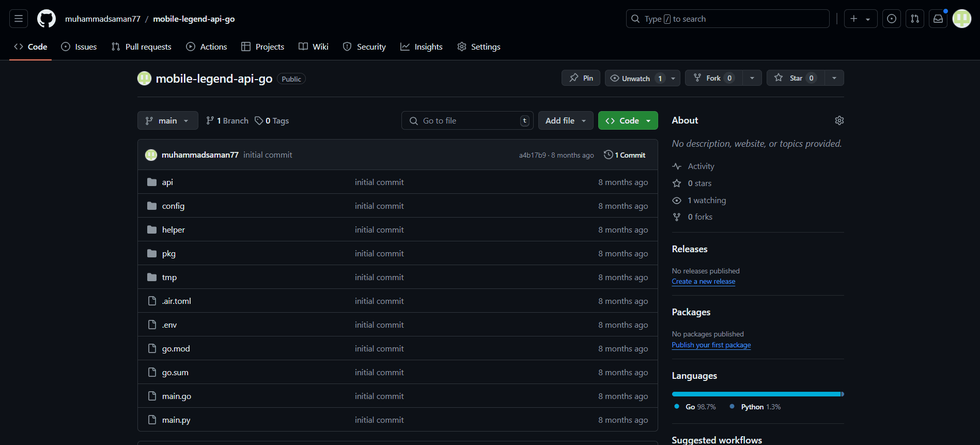The image size is (980, 445).
Task: Click the user avatar profile menu
Action: 961,19
